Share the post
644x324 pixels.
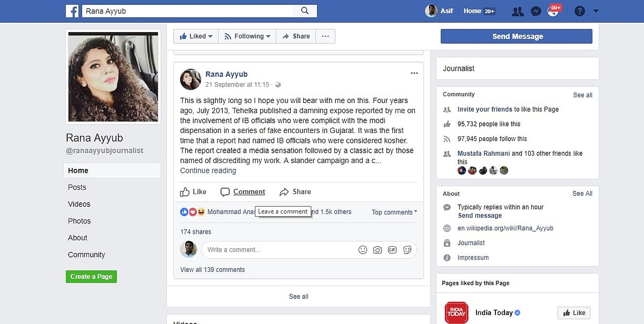tap(295, 192)
